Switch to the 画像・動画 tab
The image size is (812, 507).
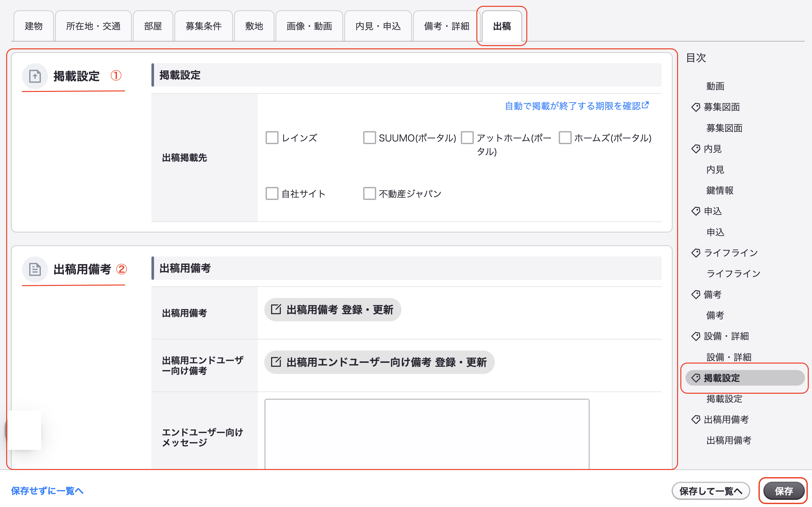pyautogui.click(x=309, y=26)
